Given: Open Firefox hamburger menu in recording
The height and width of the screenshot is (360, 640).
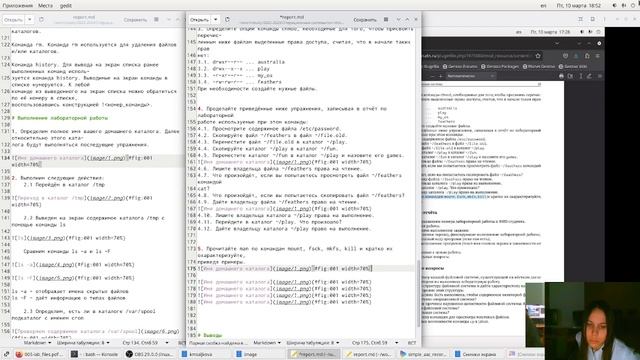Looking at the screenshot, I should coord(599,56).
